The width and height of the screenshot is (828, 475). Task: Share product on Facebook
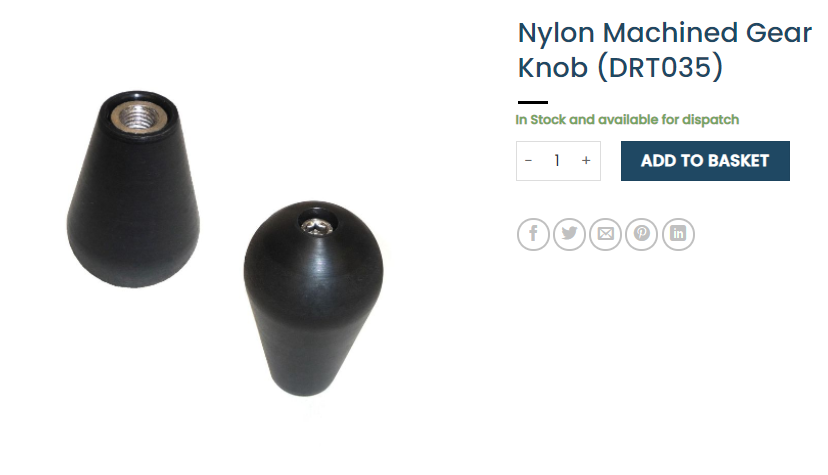point(533,234)
